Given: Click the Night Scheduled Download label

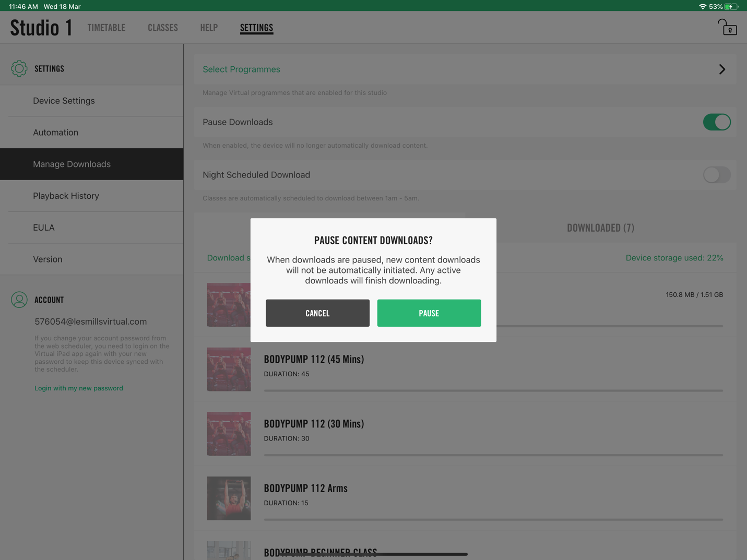Looking at the screenshot, I should point(256,175).
